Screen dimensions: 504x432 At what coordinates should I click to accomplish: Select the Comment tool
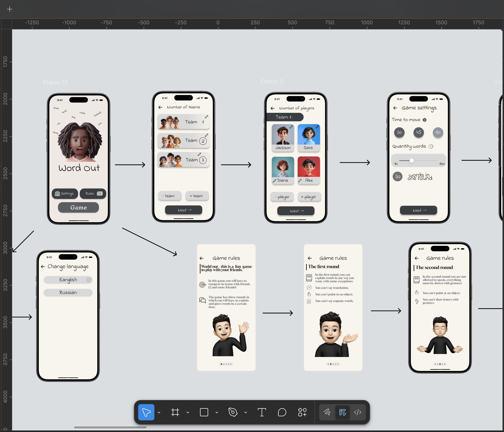[282, 412]
